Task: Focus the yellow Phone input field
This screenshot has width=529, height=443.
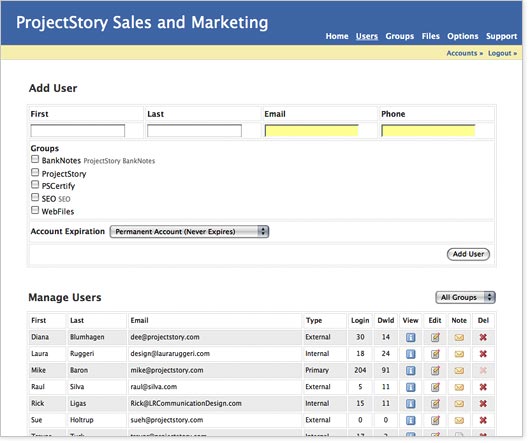Action: [x=428, y=131]
